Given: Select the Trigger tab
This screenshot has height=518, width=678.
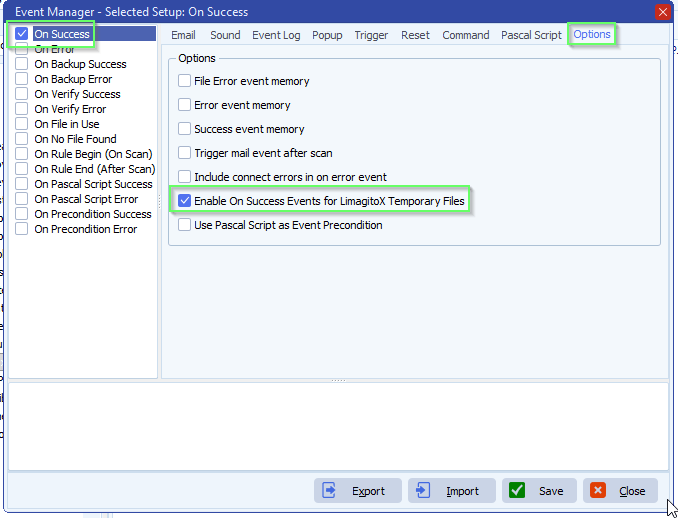Looking at the screenshot, I should tap(371, 35).
